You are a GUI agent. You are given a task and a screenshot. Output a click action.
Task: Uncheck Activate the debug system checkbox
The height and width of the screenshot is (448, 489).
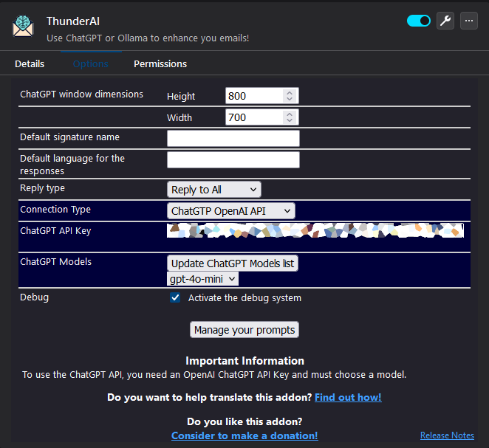(175, 297)
